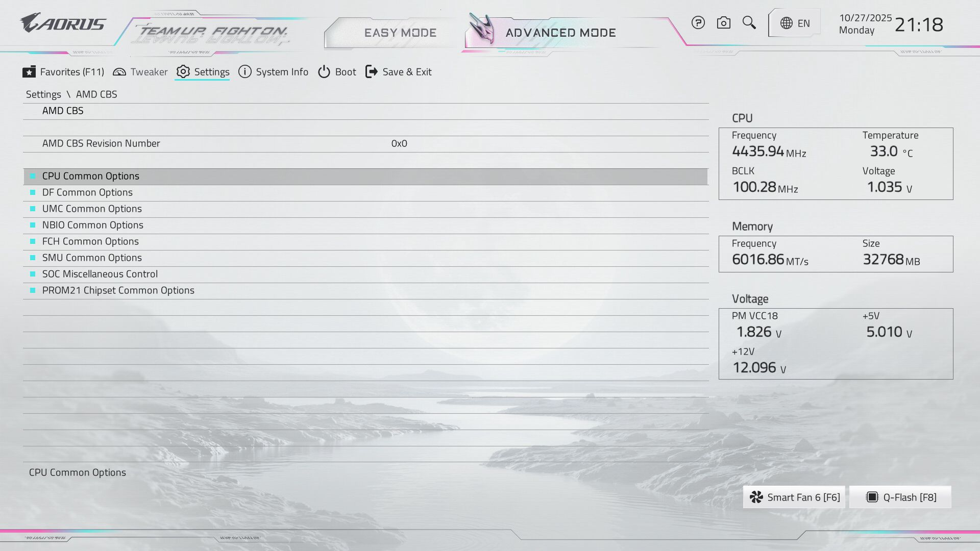
Task: Click the Save & Exit arrow icon
Action: [x=372, y=72]
